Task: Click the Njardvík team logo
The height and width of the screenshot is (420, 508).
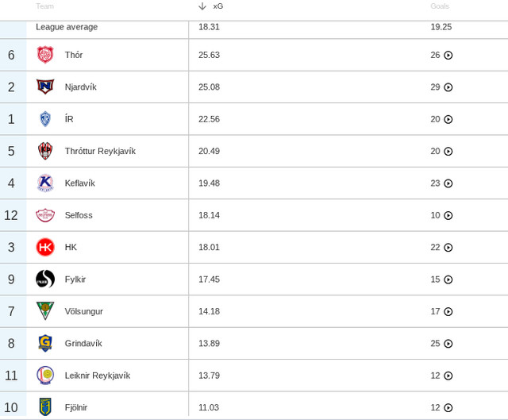Action: (x=45, y=87)
